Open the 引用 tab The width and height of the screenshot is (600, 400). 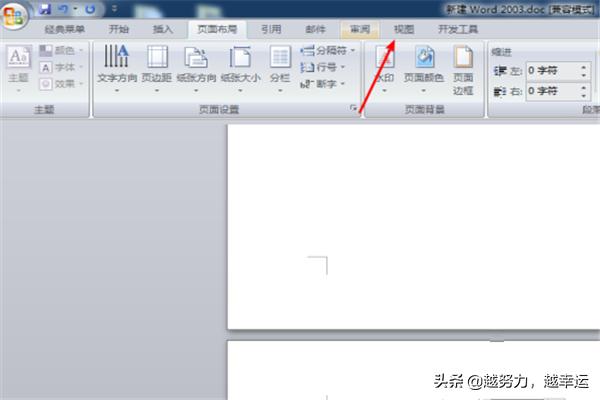tap(271, 29)
